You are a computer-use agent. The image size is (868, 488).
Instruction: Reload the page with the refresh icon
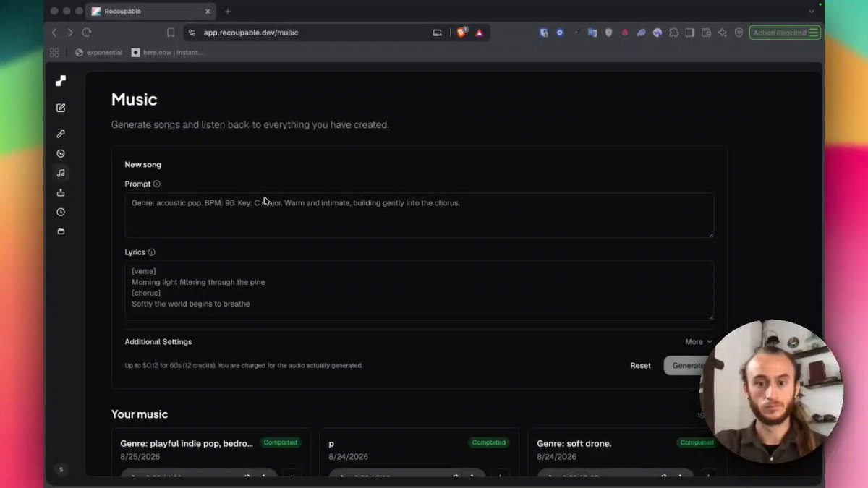pos(87,33)
